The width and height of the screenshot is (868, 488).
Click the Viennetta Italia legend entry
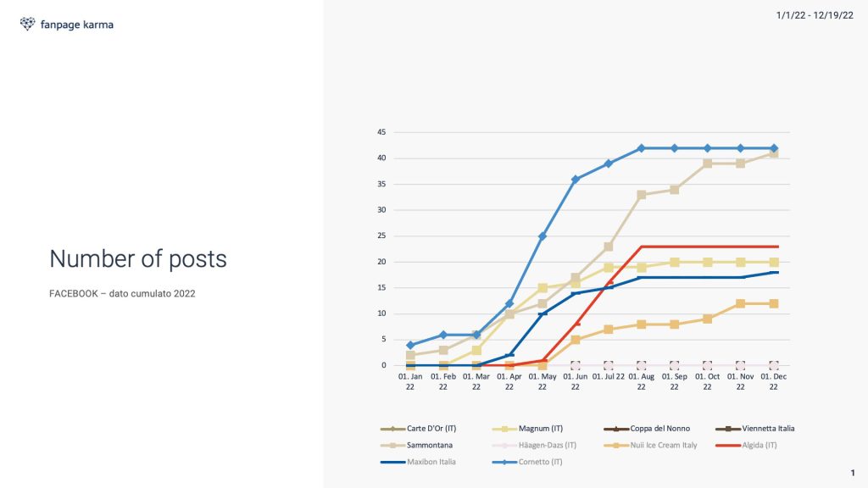coord(755,428)
